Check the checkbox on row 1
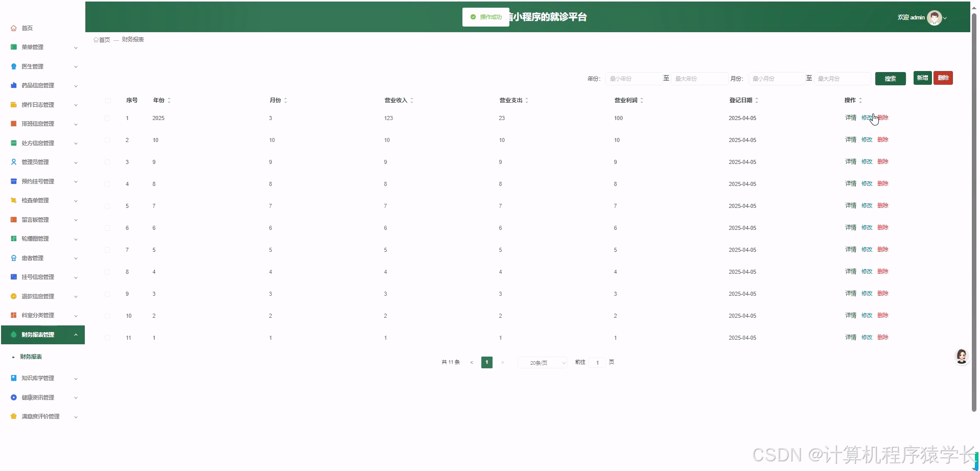This screenshot has height=471, width=980. point(107,118)
